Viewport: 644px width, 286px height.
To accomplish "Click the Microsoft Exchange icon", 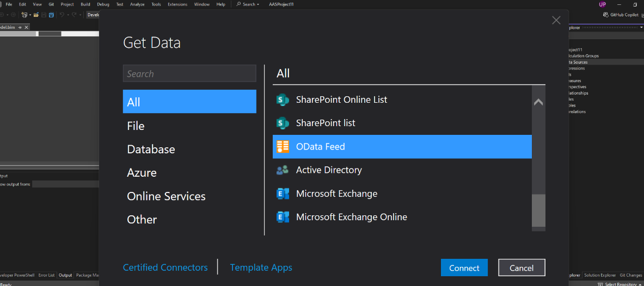I will tap(283, 193).
